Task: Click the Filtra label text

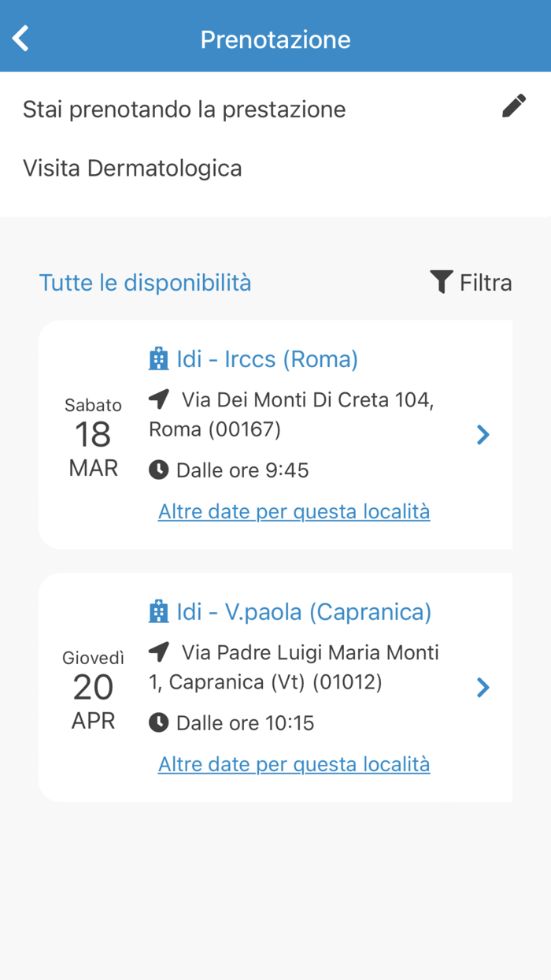Action: 486,281
